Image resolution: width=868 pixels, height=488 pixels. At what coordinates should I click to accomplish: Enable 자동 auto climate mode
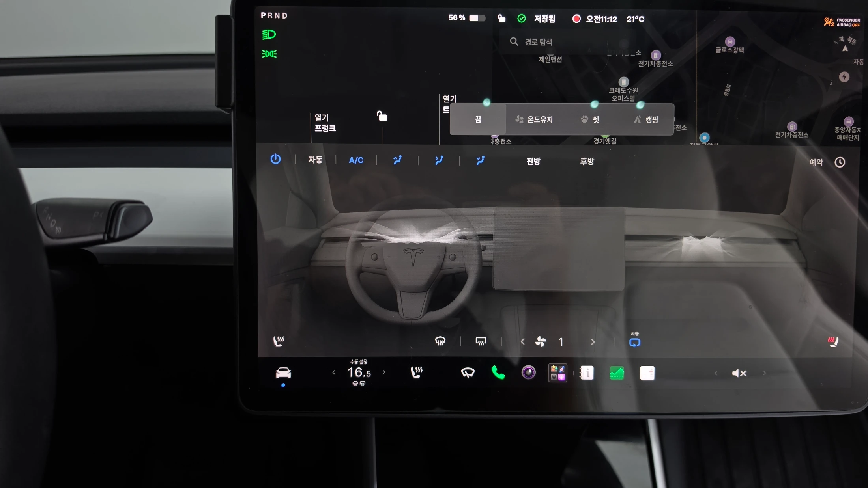(315, 160)
